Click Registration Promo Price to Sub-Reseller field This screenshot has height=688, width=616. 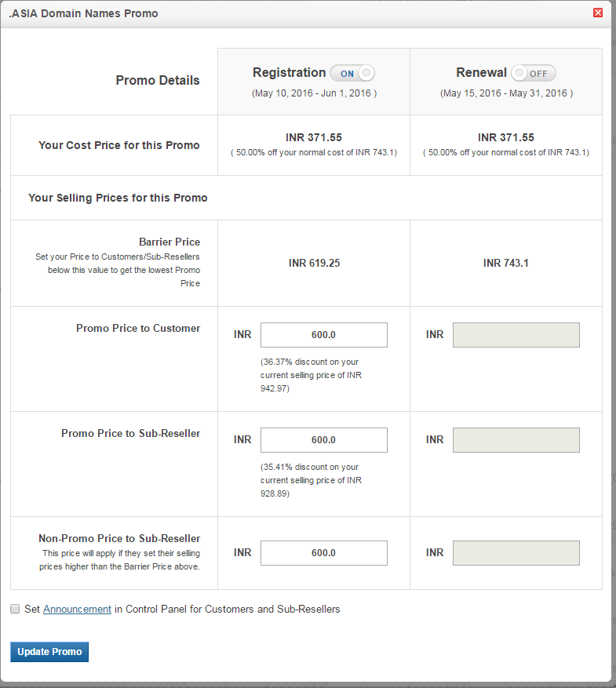point(323,440)
